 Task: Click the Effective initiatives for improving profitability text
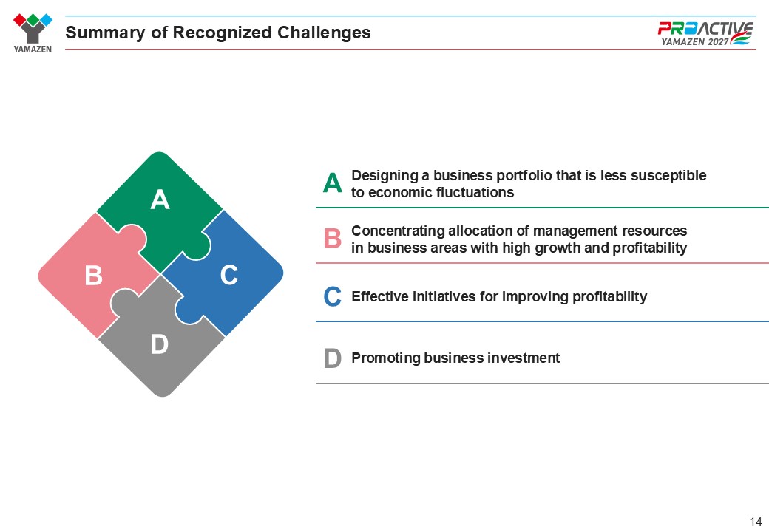point(499,296)
